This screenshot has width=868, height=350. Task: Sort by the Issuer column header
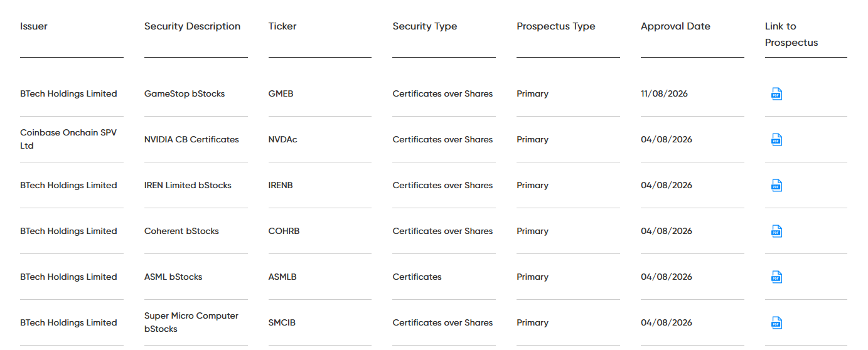[34, 26]
